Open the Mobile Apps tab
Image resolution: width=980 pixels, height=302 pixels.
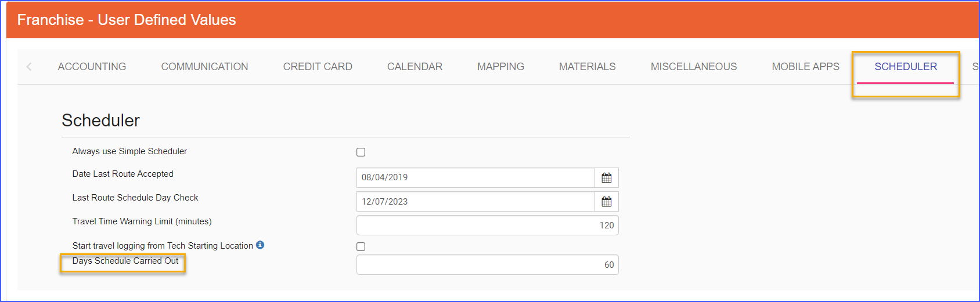[x=805, y=67]
